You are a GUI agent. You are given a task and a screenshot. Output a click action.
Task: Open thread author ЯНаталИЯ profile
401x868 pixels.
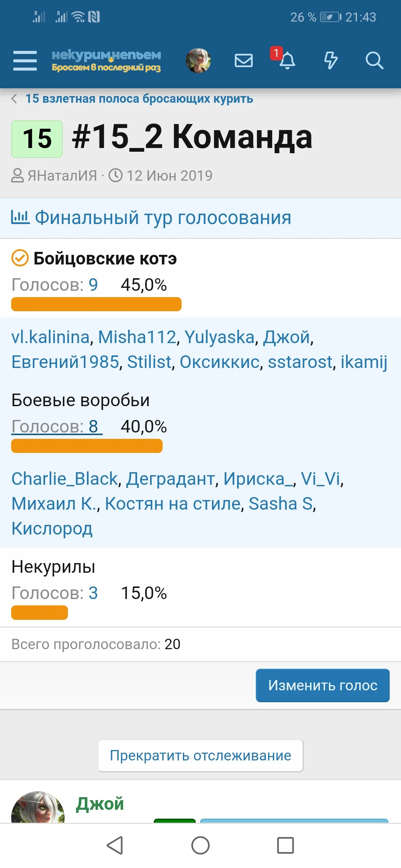click(x=62, y=175)
